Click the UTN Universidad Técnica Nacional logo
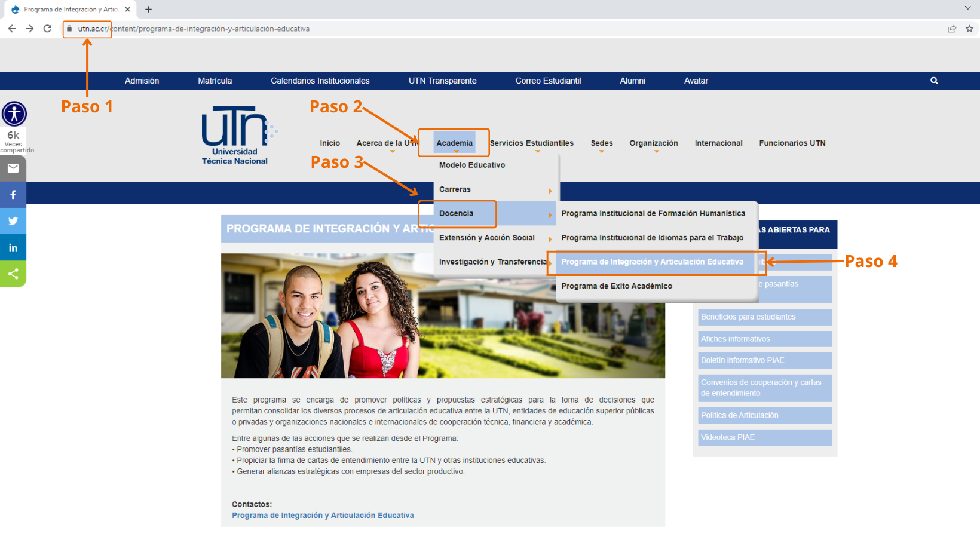 [x=235, y=136]
